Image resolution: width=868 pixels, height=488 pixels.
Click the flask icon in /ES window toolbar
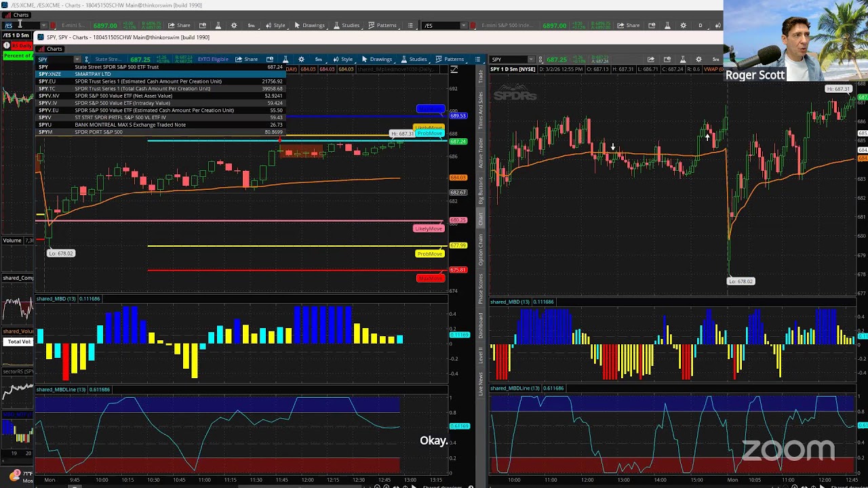[x=218, y=26]
